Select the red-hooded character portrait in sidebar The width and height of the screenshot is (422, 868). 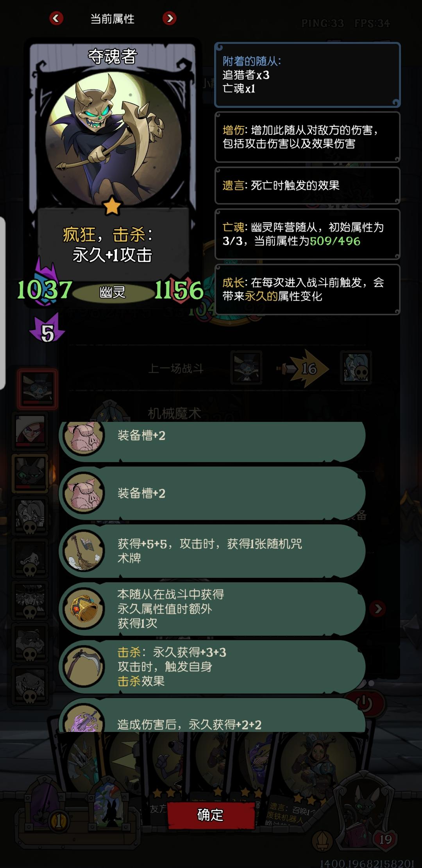point(30,431)
